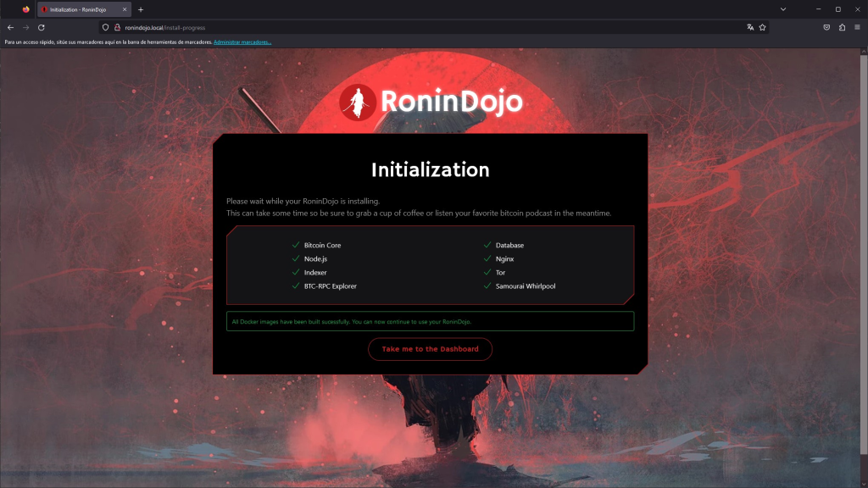Click the Nginx check mark
This screenshot has width=868, height=488.
point(487,258)
